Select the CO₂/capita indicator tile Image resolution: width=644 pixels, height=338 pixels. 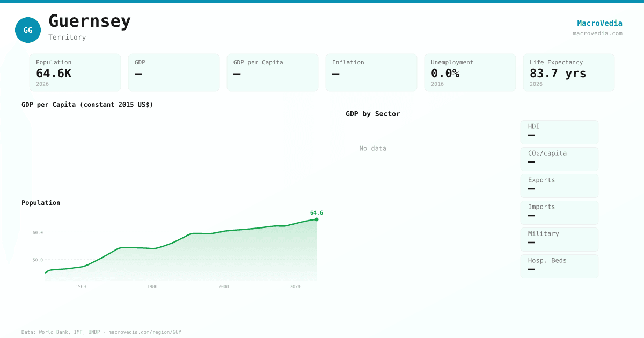click(x=559, y=159)
